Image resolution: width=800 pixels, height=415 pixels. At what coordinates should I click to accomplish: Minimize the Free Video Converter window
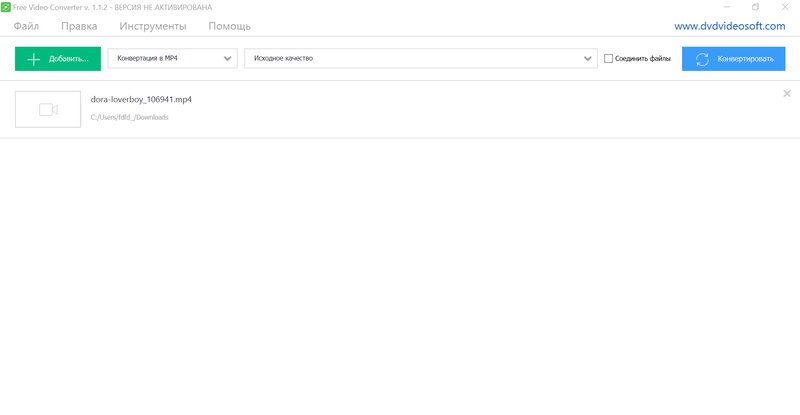tap(727, 7)
